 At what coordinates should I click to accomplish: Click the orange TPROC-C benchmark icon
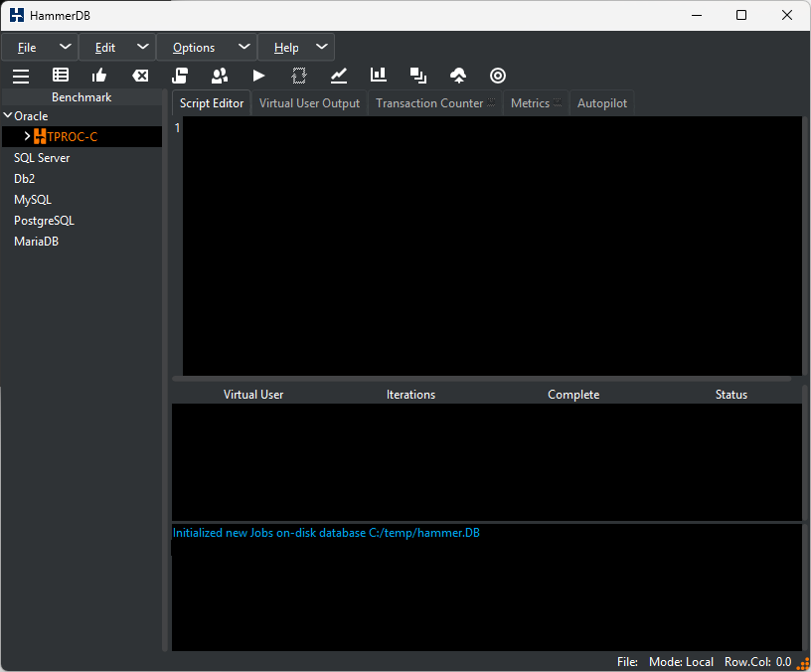pyautogui.click(x=40, y=136)
